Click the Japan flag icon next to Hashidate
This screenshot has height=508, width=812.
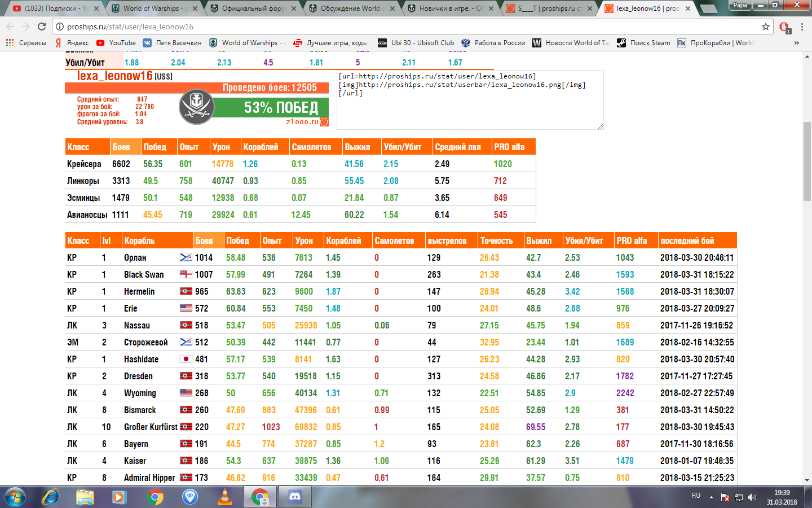(x=186, y=359)
